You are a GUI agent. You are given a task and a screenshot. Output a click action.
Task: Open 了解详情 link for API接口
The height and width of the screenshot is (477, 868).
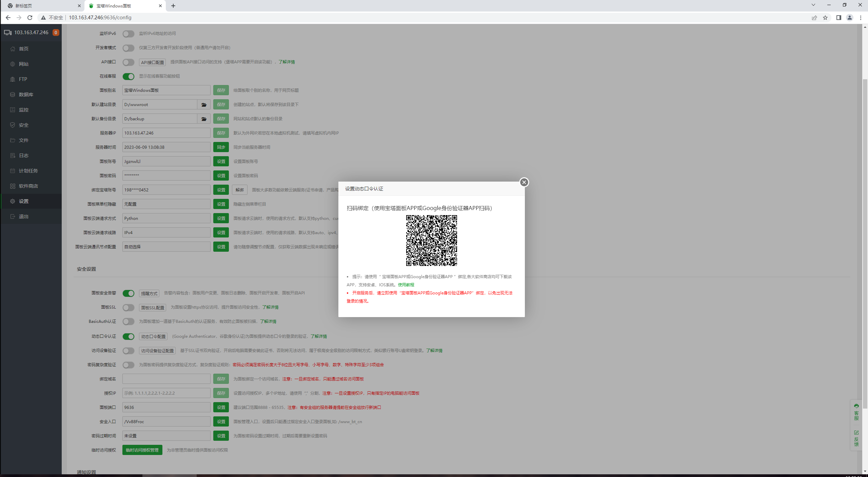(287, 62)
